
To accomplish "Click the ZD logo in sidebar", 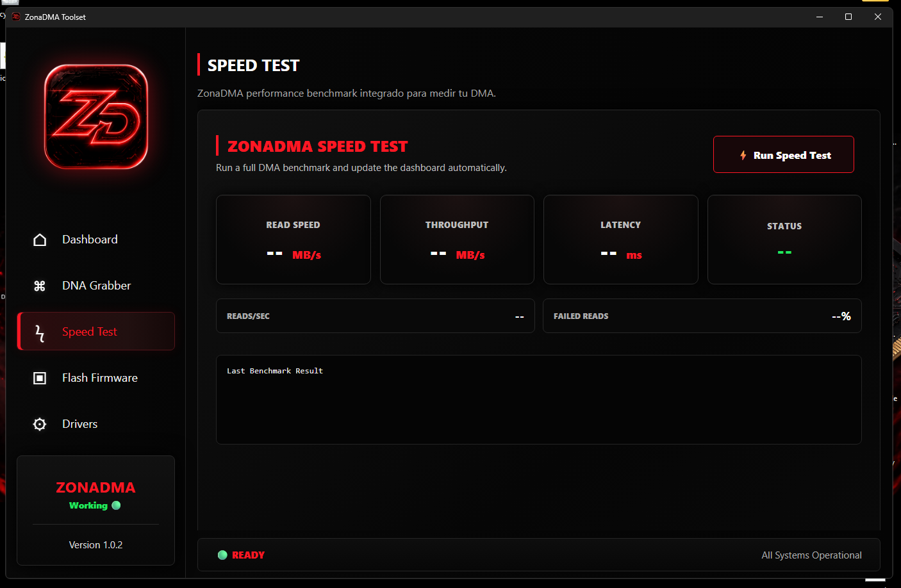I will tap(96, 117).
